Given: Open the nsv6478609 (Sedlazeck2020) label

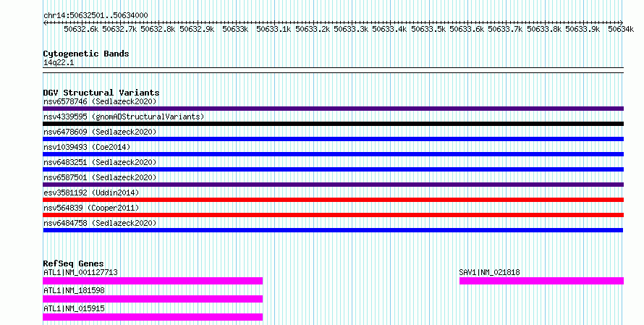Looking at the screenshot, I should 100,132.
